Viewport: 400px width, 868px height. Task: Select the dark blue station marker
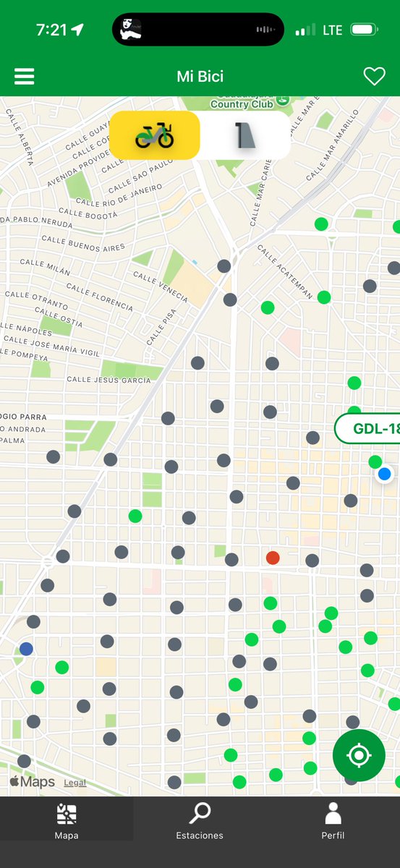pos(27,649)
